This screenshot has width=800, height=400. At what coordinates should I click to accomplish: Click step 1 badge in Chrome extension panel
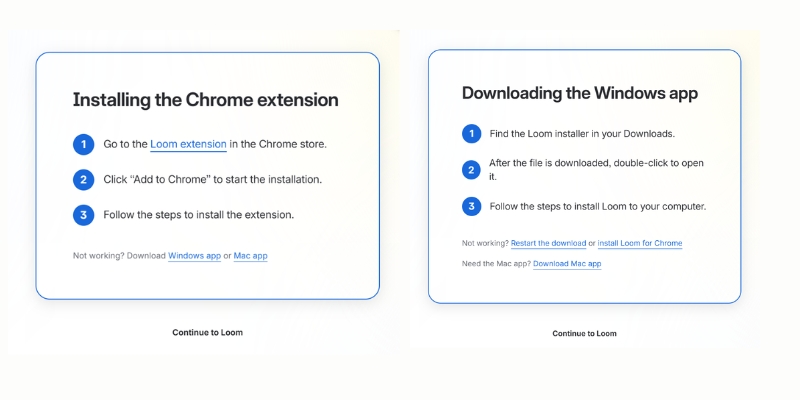pyautogui.click(x=83, y=144)
